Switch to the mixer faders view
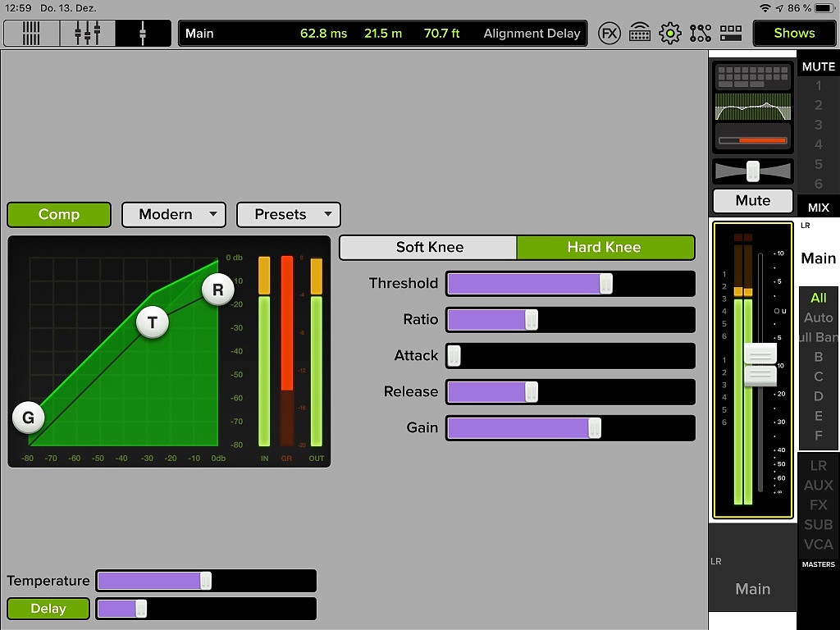The width and height of the screenshot is (840, 630). pos(87,34)
